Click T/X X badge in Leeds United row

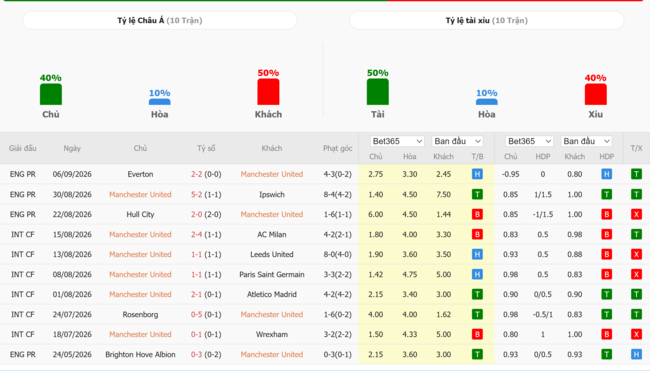click(636, 254)
